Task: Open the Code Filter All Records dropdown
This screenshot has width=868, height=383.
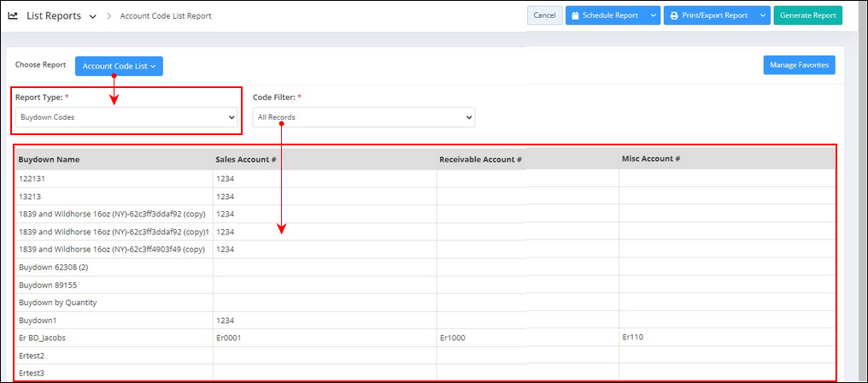Action: click(364, 117)
